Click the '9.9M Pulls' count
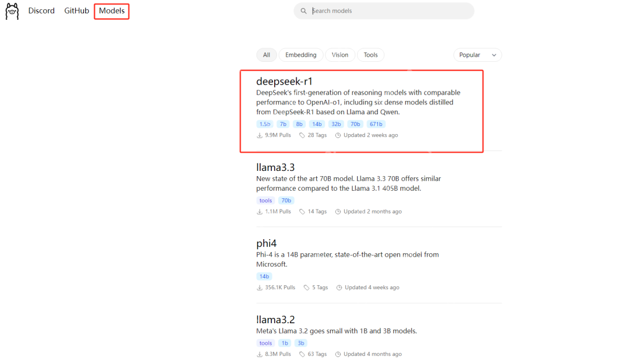 pyautogui.click(x=278, y=135)
